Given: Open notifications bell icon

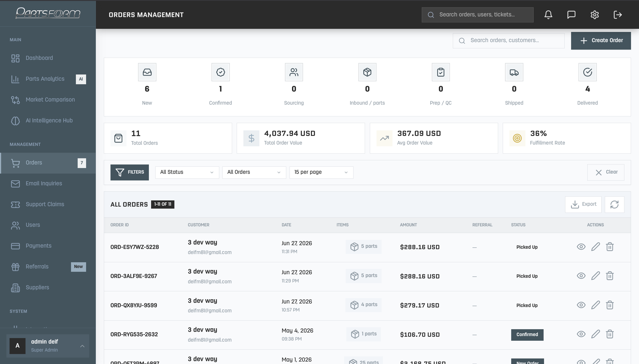Looking at the screenshot, I should coord(548,15).
